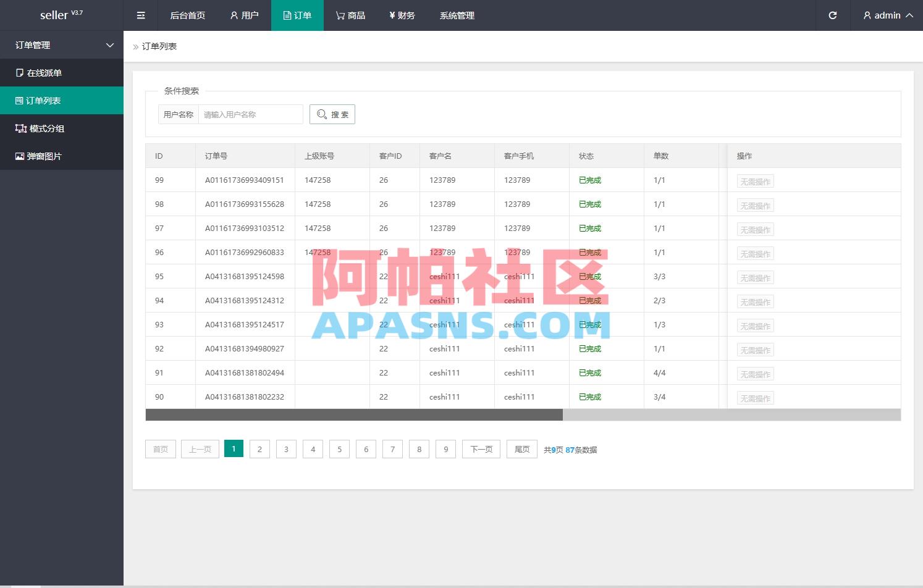Click the 用户名称 search input field
The image size is (923, 588).
250,114
